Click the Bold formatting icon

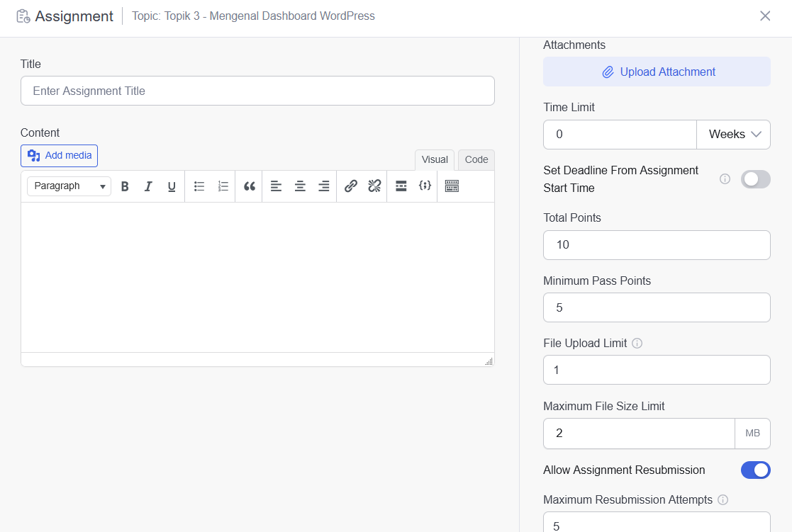125,186
